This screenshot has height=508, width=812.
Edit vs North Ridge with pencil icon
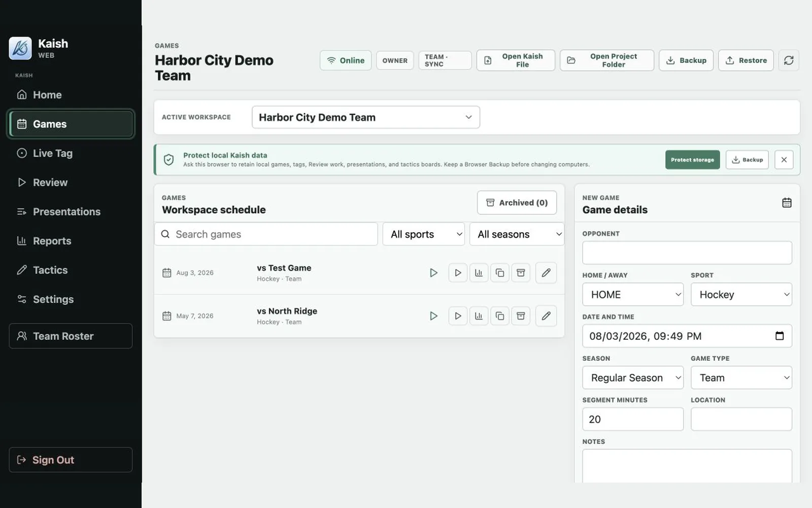point(546,316)
